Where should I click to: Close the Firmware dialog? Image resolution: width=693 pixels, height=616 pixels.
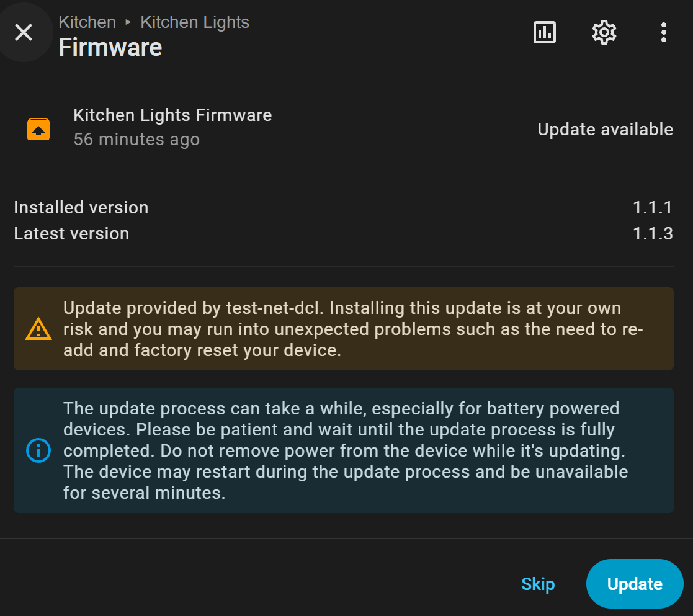click(x=24, y=32)
